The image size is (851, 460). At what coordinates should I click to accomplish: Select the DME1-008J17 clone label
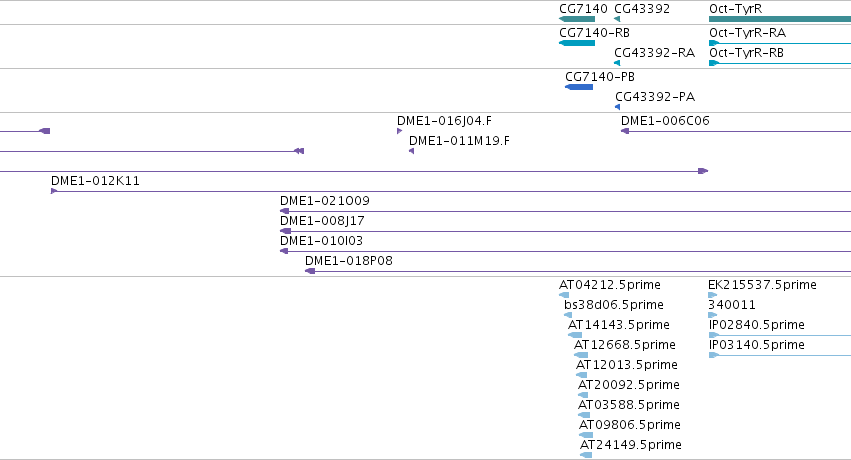[322, 221]
